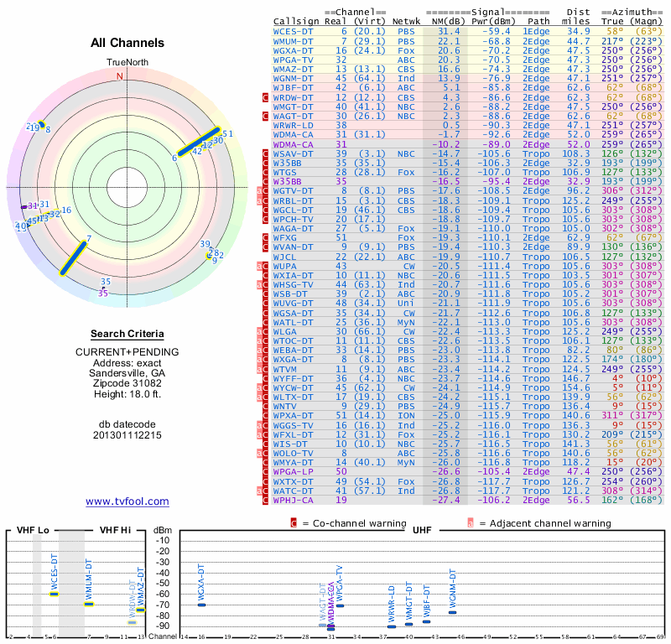Screen dimensions: 671x644
Task: Click the purple channel 35 label on radar
Action: click(x=102, y=293)
